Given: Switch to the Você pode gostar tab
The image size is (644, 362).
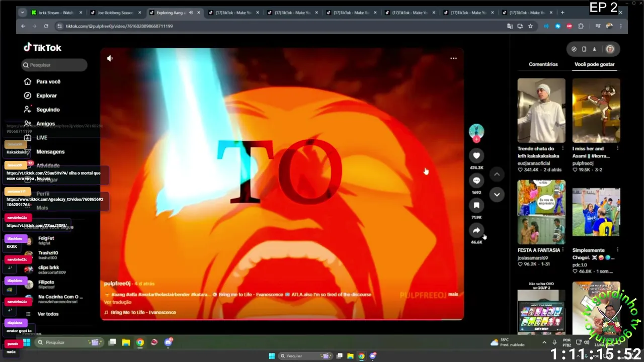Looking at the screenshot, I should click(x=595, y=64).
